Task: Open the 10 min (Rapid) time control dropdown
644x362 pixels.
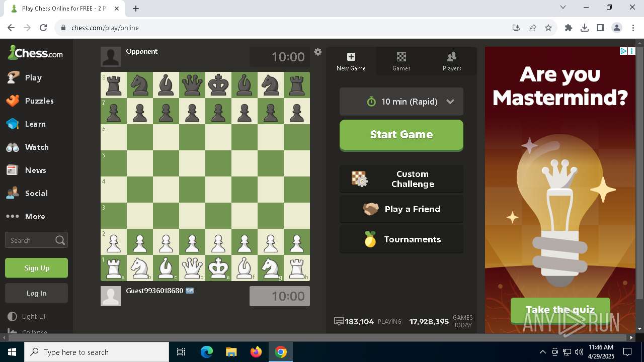Action: point(401,102)
